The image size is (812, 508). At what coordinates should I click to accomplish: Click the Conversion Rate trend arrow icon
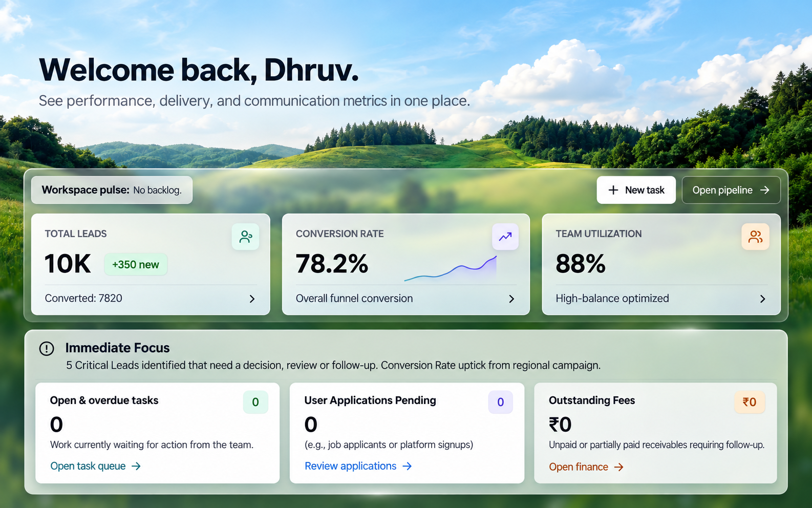pos(505,237)
